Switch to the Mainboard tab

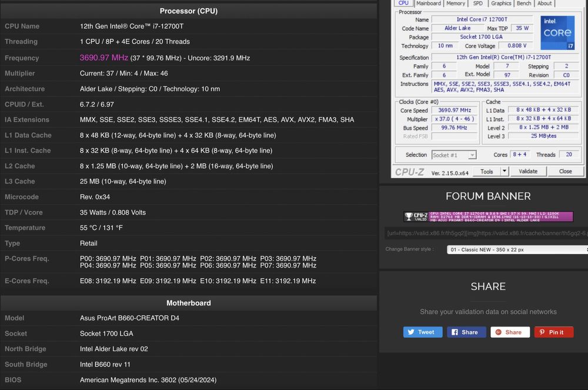(429, 3)
